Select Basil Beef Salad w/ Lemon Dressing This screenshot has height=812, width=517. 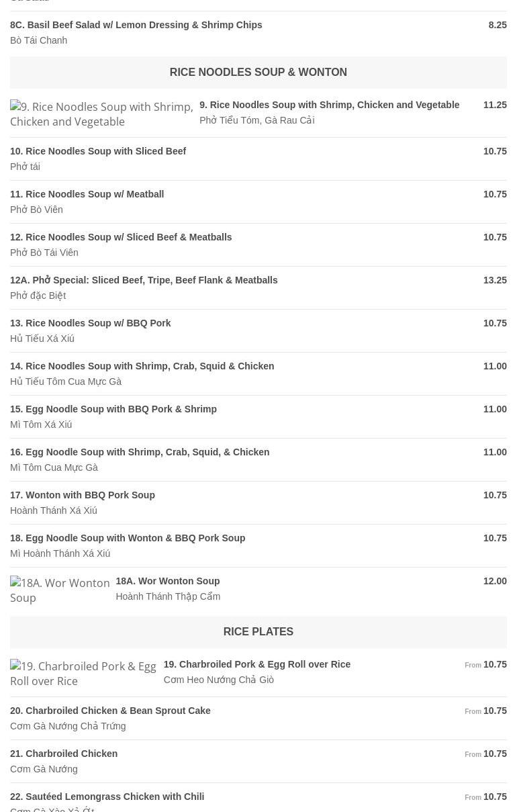click(136, 26)
